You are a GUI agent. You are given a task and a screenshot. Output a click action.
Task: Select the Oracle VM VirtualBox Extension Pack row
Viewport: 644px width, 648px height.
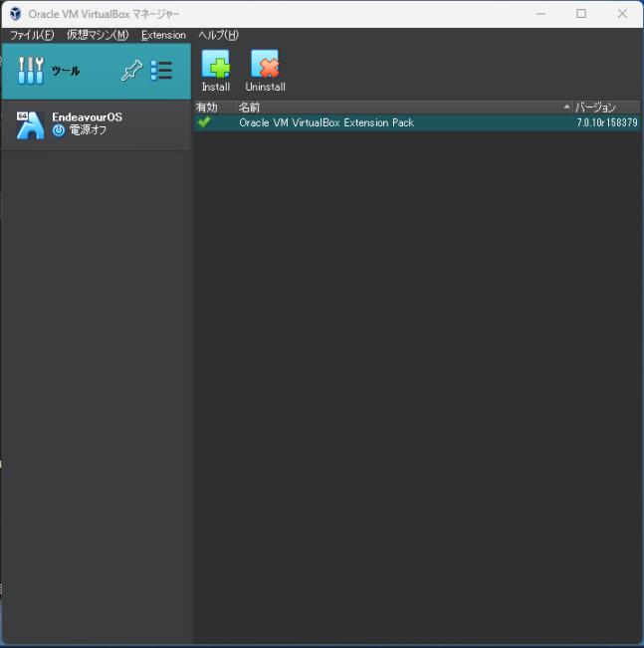(x=417, y=122)
